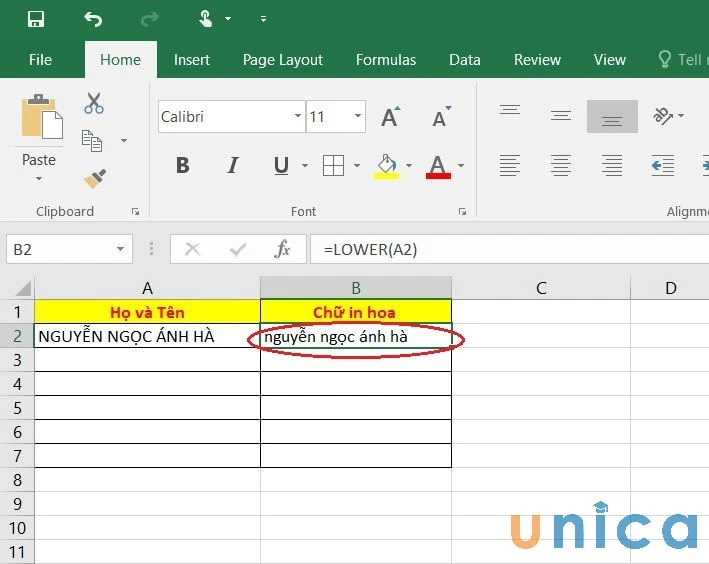Click the Copy icon

92,141
